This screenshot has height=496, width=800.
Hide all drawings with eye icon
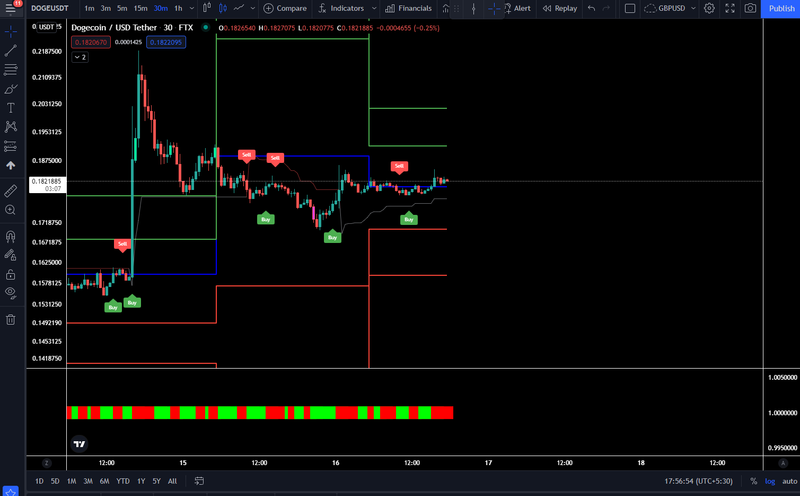pos(10,293)
